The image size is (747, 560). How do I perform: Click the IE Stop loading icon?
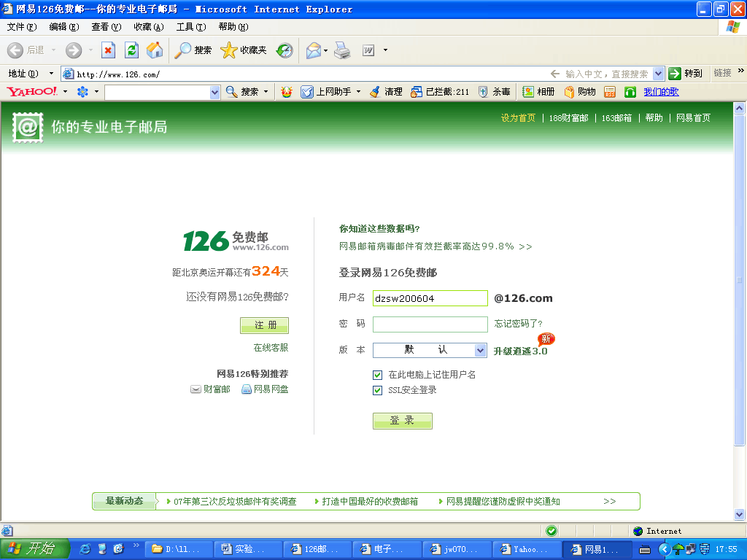(x=108, y=50)
